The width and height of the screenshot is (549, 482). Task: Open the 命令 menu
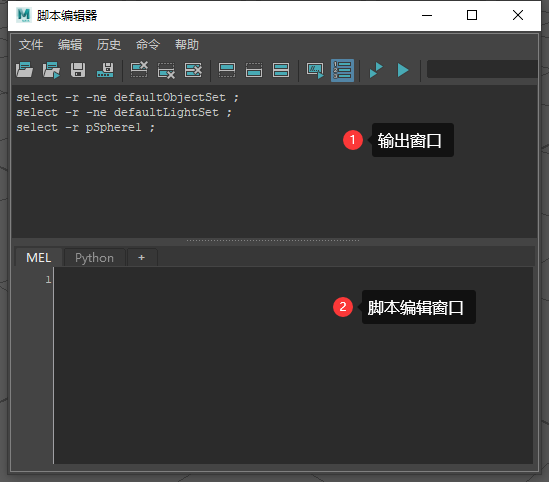coord(148,45)
